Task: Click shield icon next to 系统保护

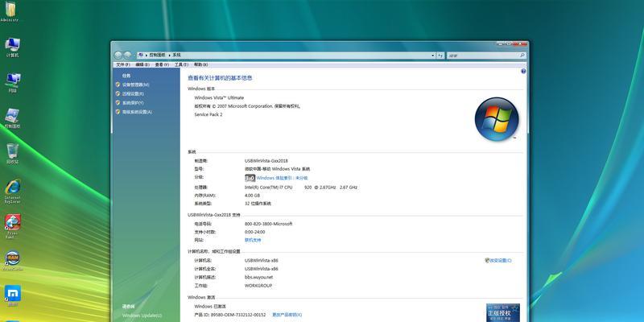Action: click(x=118, y=103)
